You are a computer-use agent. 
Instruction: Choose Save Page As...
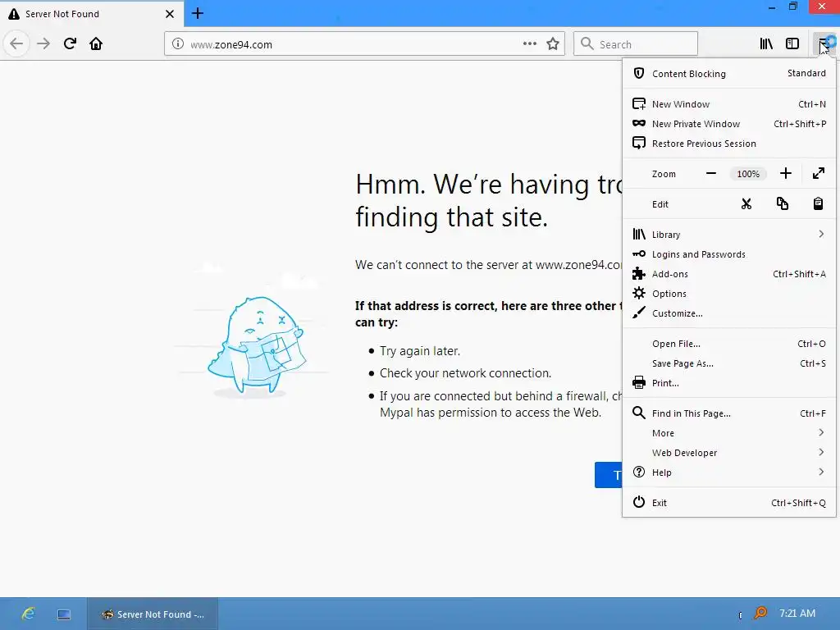coord(729,363)
